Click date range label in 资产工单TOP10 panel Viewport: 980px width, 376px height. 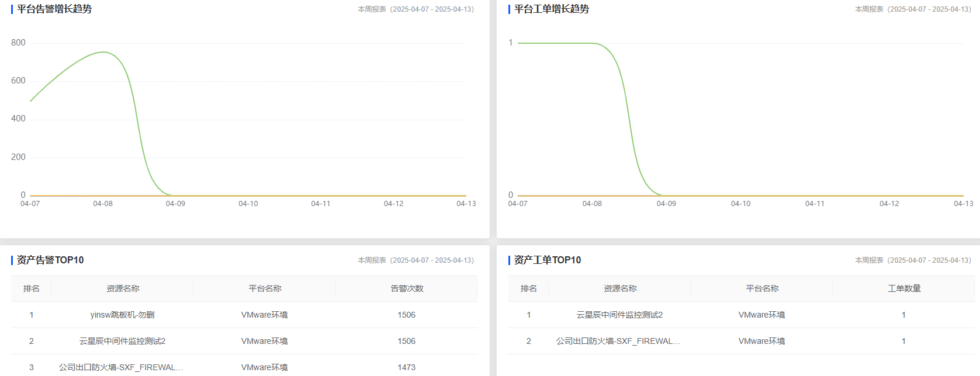(x=913, y=260)
